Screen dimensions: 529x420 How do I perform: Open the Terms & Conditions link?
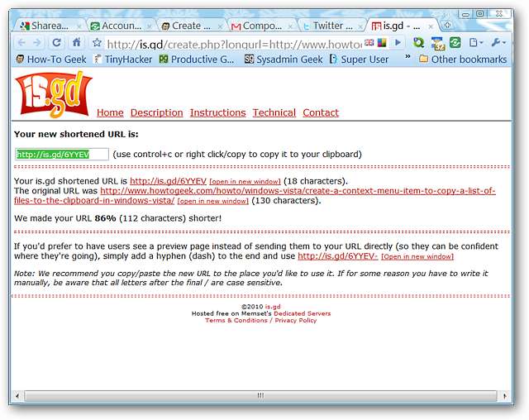(236, 320)
